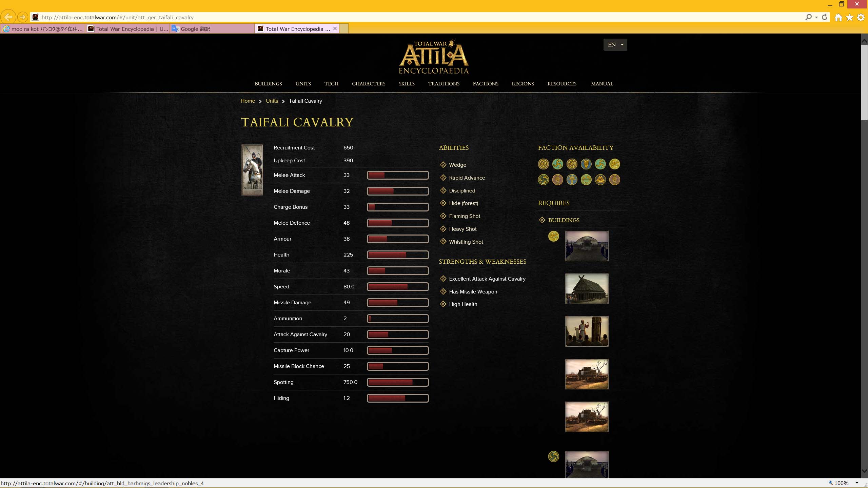Open a new blank browser tab
Viewport: 868px width, 488px height.
coord(344,28)
